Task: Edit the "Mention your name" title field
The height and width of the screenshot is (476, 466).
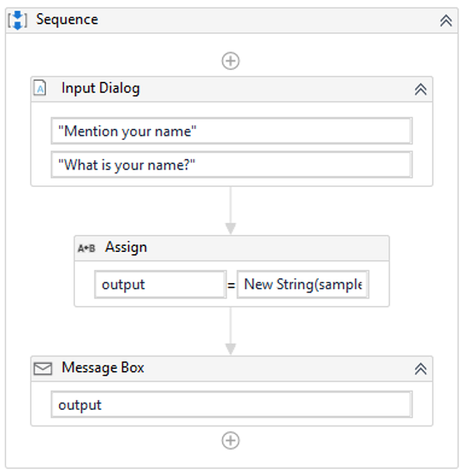Action: pos(231,131)
